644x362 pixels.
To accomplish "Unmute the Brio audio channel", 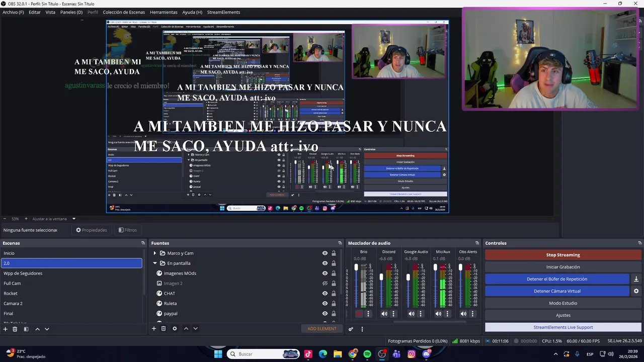I will (x=359, y=314).
